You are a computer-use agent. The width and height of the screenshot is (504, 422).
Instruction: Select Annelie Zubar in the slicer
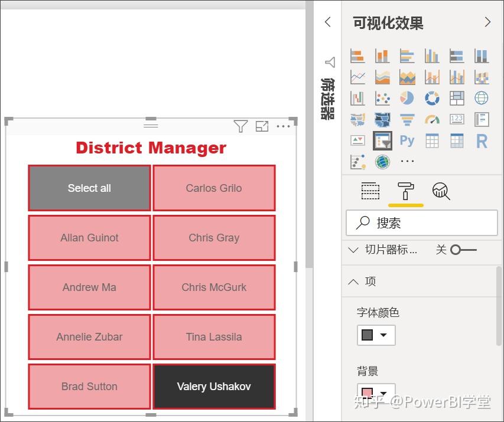point(89,337)
